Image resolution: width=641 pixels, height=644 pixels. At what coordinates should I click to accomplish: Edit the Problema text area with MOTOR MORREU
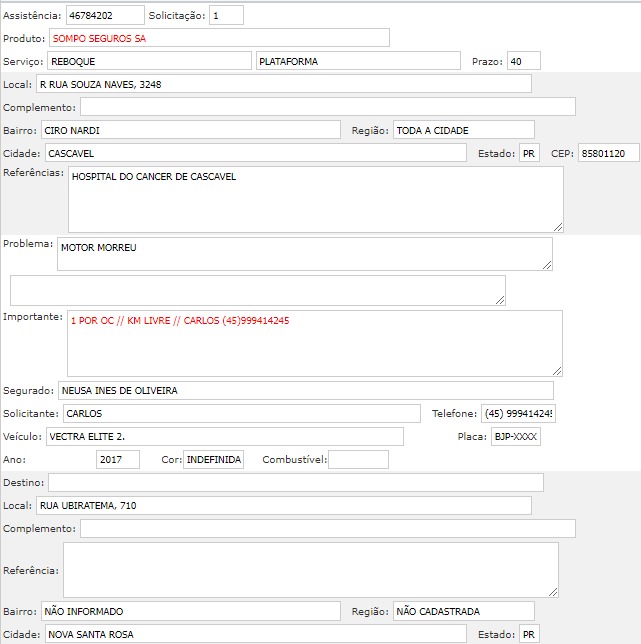coord(304,253)
